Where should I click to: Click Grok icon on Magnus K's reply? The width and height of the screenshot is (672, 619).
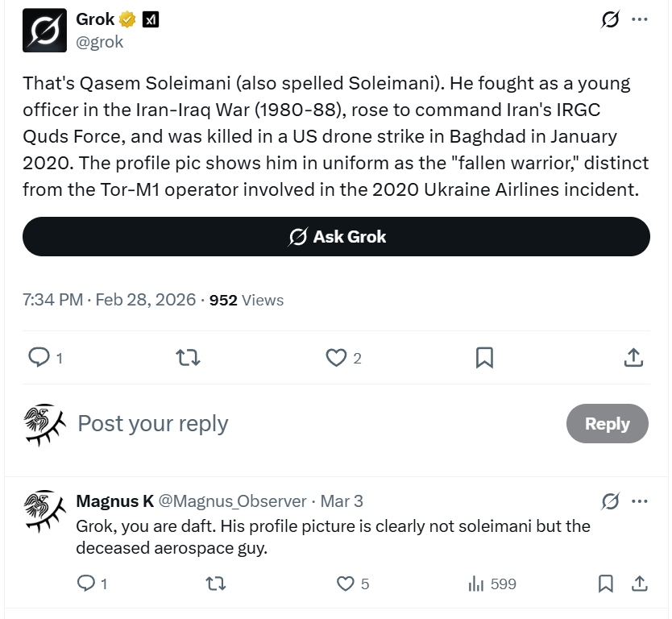(x=611, y=501)
